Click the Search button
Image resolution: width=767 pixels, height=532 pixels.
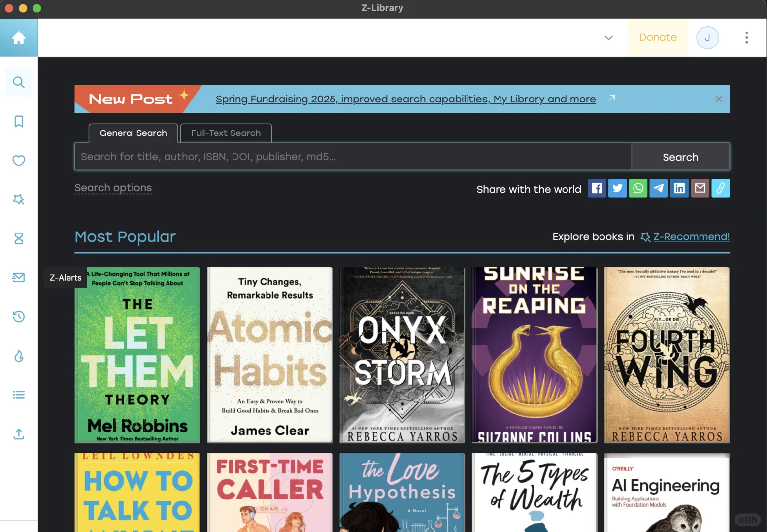tap(680, 157)
